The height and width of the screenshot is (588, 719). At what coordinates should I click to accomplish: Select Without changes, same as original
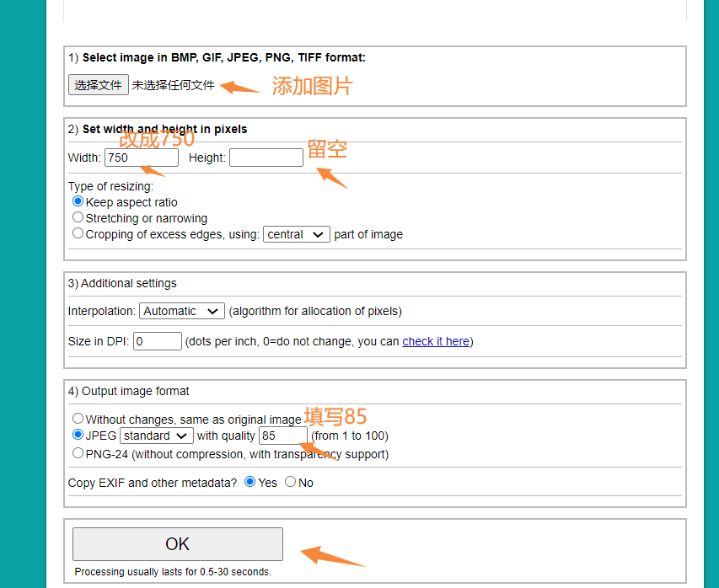[x=78, y=419]
